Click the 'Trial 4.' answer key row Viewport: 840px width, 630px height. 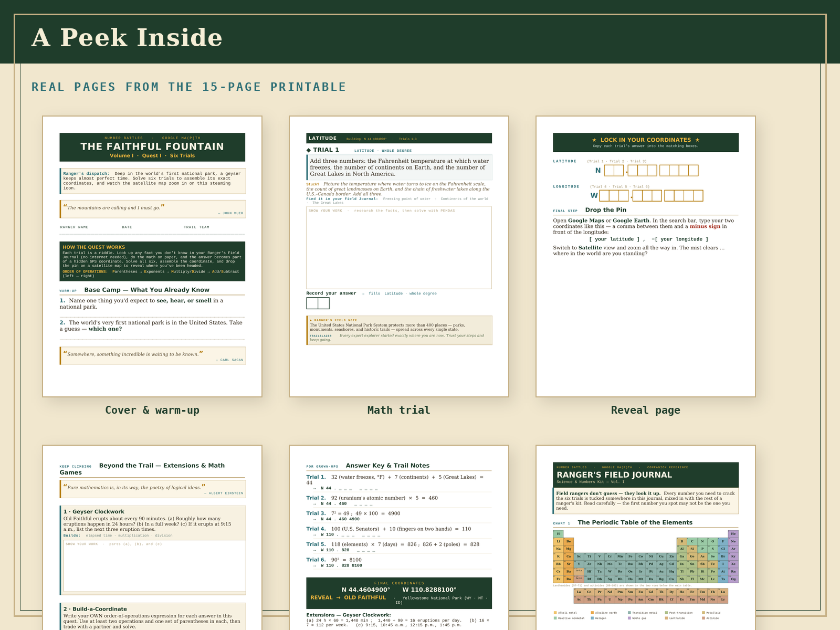[399, 531]
